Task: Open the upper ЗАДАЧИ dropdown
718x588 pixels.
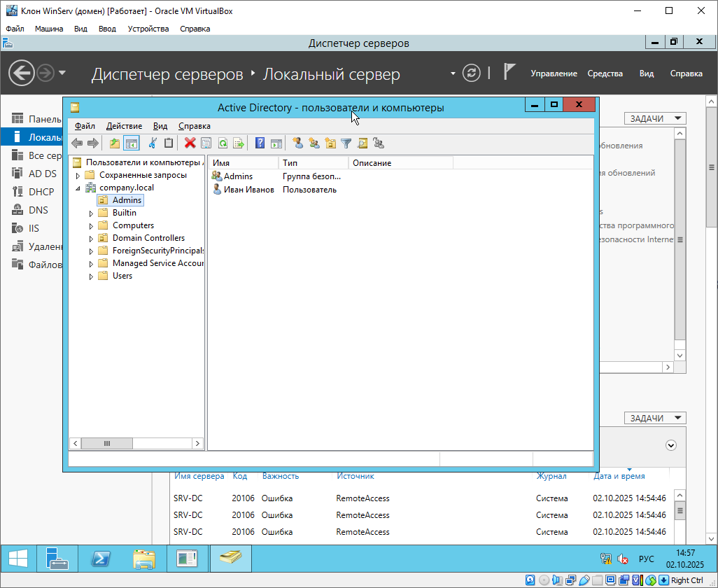Action: click(655, 118)
